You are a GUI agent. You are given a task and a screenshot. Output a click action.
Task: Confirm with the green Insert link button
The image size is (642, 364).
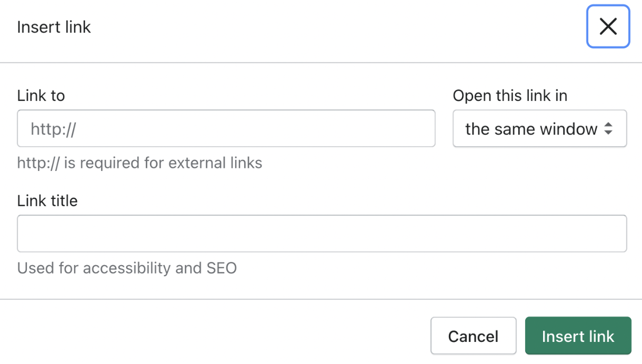pyautogui.click(x=578, y=336)
